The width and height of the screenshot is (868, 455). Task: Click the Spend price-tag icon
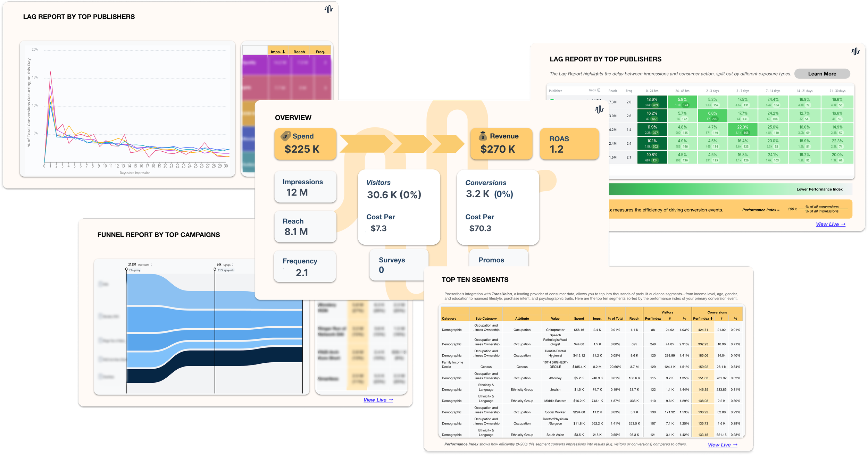coord(285,136)
